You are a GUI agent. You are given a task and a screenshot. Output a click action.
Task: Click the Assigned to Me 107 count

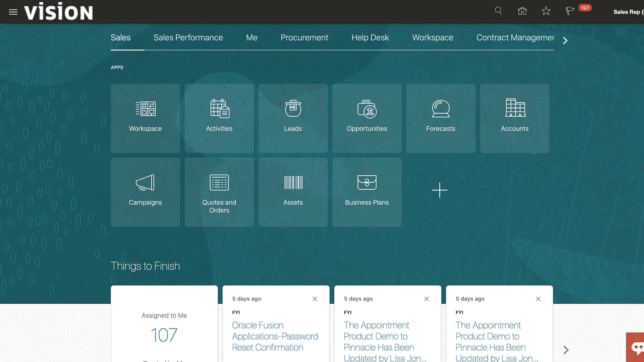click(164, 335)
